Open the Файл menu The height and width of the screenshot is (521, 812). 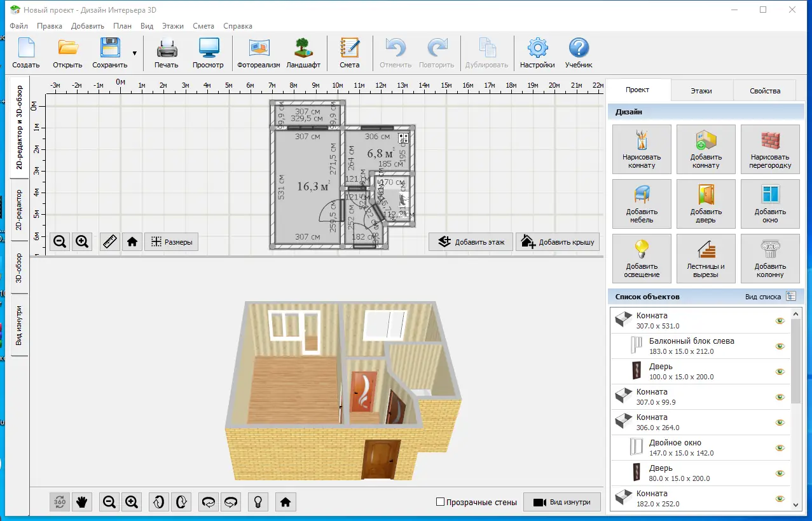[18, 26]
